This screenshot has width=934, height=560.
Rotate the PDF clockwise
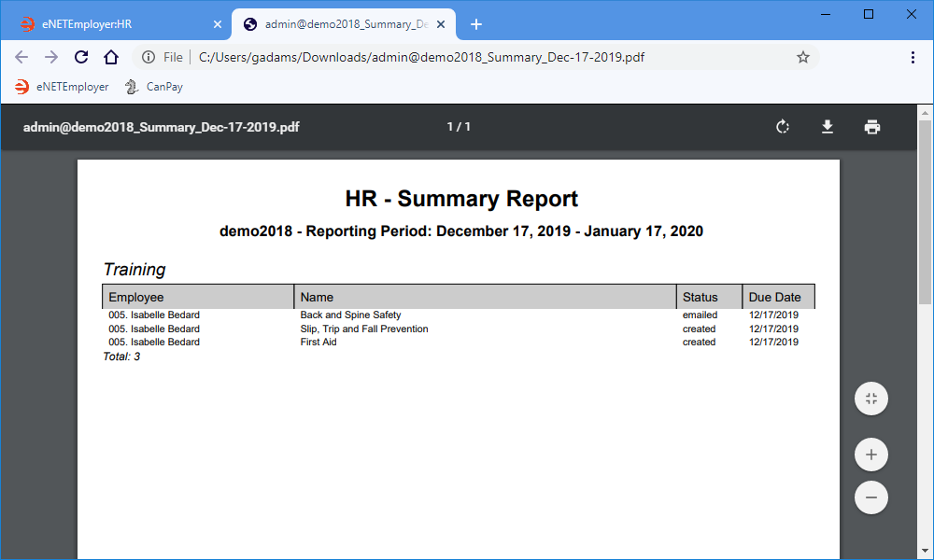click(x=782, y=127)
